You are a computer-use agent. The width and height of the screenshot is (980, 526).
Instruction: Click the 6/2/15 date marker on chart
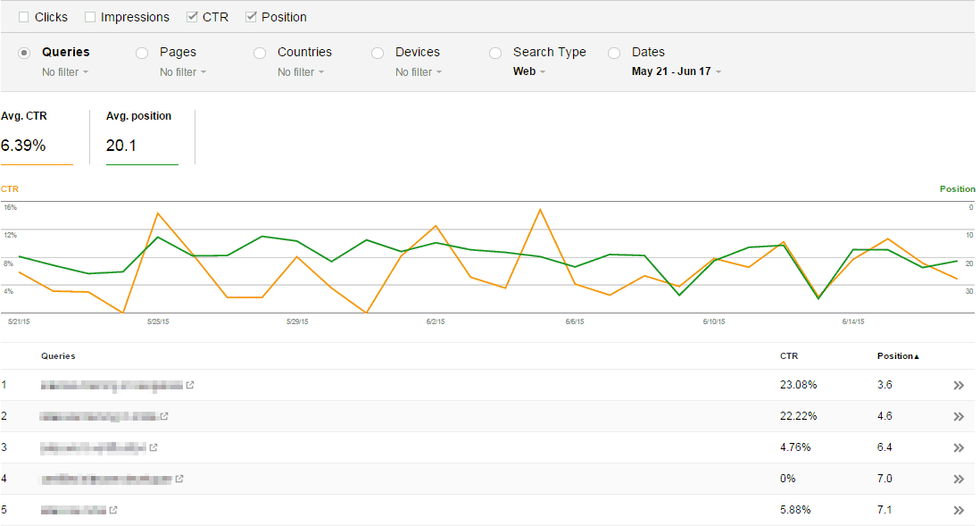pos(436,321)
